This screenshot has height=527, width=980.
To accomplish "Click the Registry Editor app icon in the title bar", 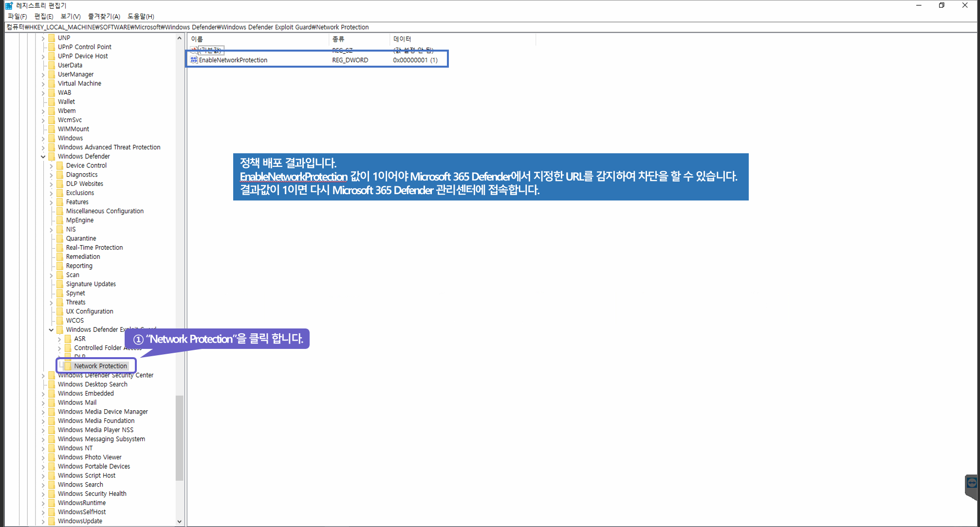I will pos(9,5).
